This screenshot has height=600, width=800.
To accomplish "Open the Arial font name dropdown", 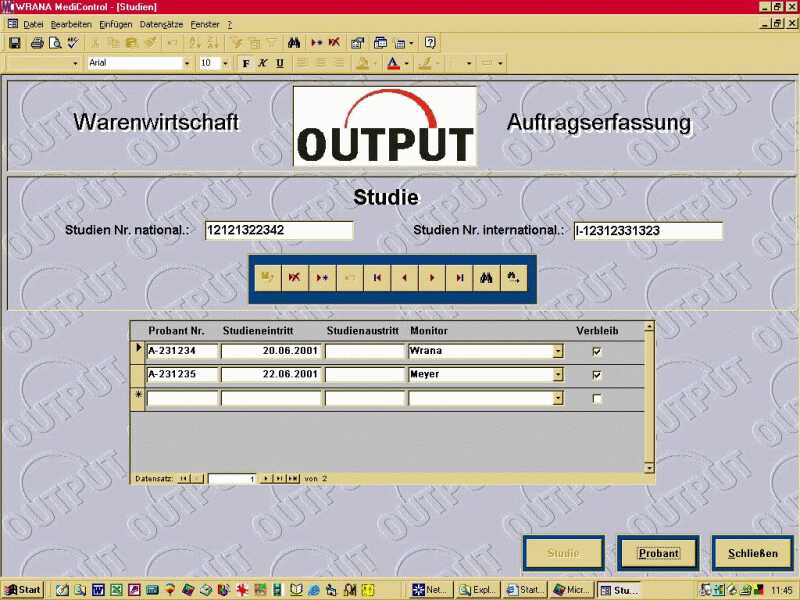I will click(x=187, y=63).
